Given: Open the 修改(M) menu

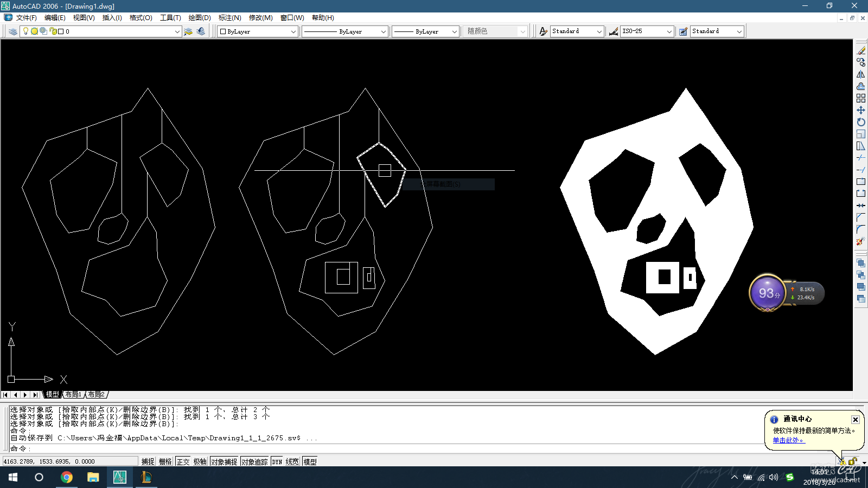Looking at the screenshot, I should 261,18.
